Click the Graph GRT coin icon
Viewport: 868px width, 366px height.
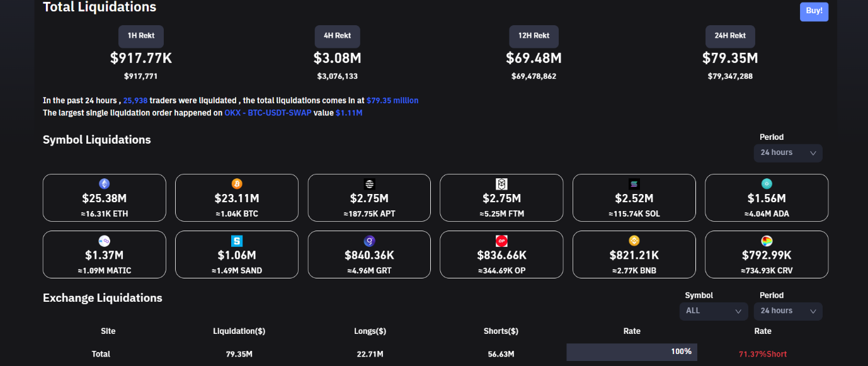[369, 241]
